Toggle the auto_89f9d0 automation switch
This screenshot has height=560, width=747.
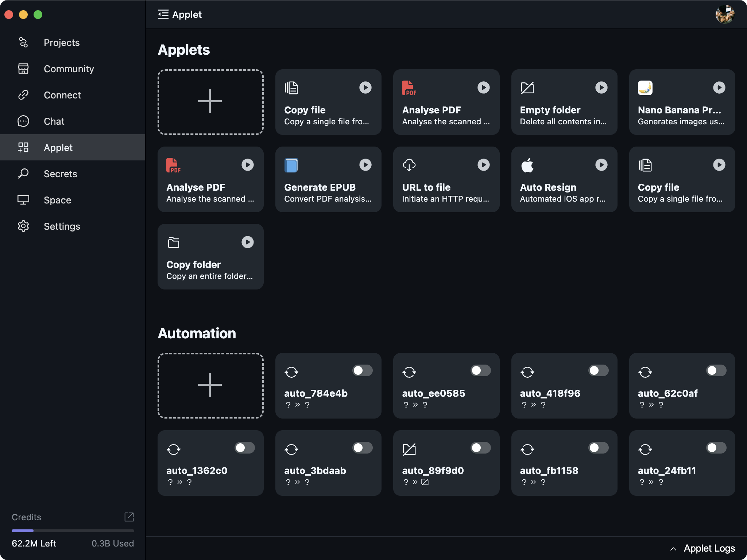(480, 448)
